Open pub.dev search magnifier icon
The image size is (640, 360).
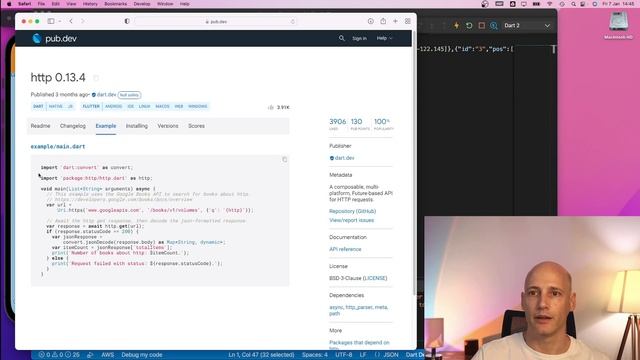tap(342, 38)
